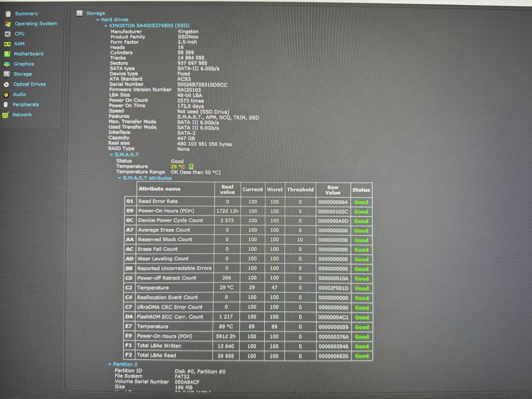Click the 480 103 981 056 bytes value
The width and height of the screenshot is (532, 399).
[205, 144]
